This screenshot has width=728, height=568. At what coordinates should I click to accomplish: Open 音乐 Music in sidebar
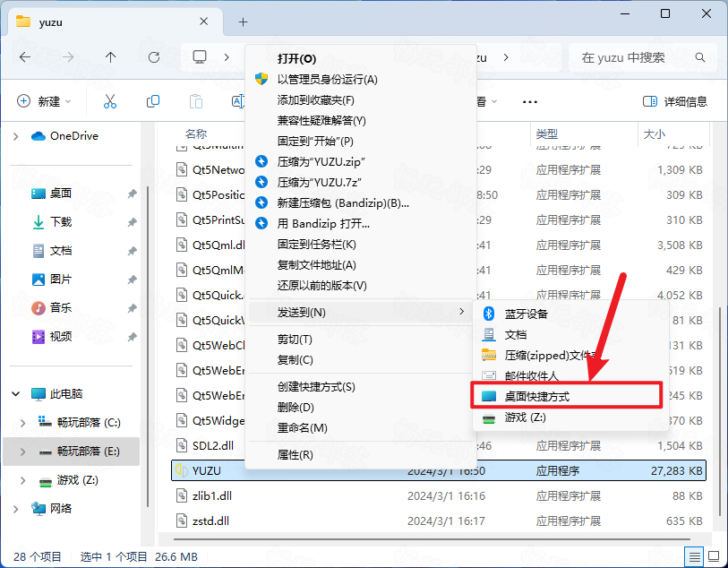pos(60,307)
